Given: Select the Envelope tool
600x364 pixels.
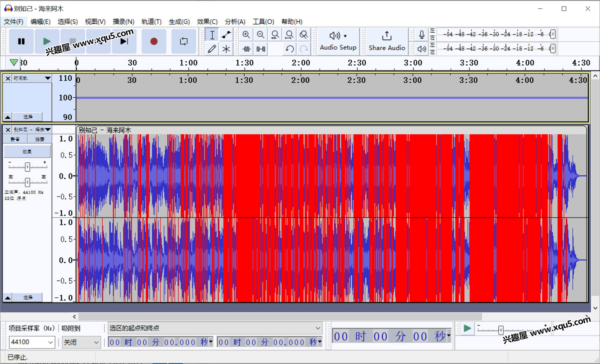Looking at the screenshot, I should [226, 35].
